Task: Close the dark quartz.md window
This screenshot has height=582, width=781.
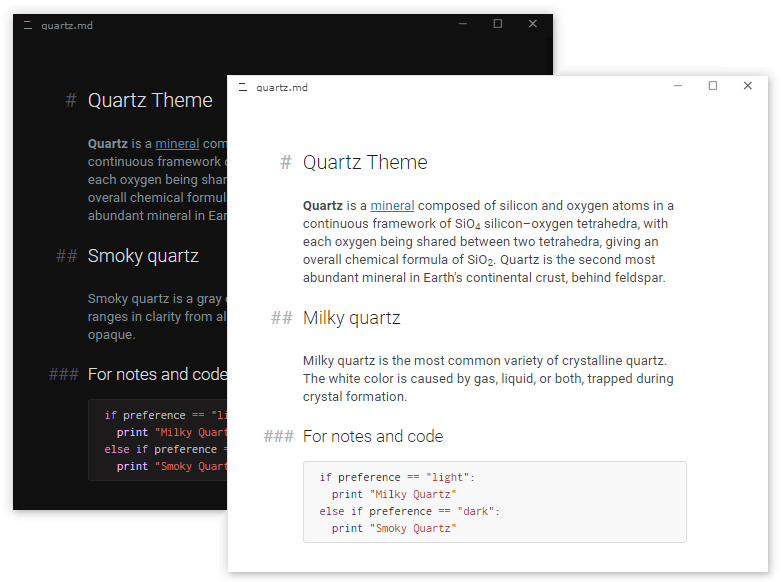Action: 532,23
